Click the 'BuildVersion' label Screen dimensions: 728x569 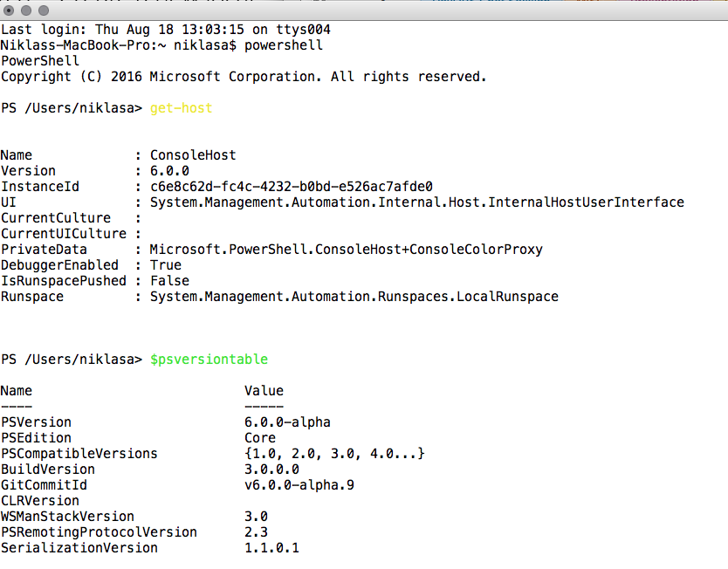tap(48, 470)
